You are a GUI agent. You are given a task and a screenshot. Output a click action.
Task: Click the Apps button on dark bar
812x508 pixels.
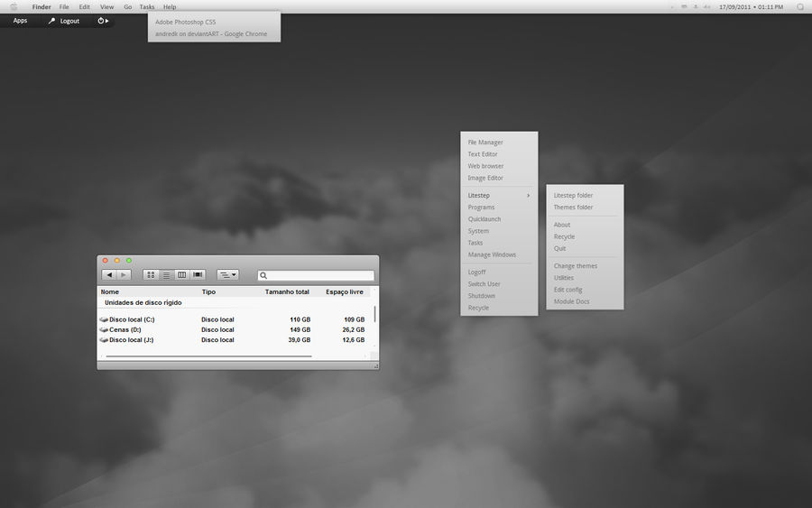(x=20, y=21)
